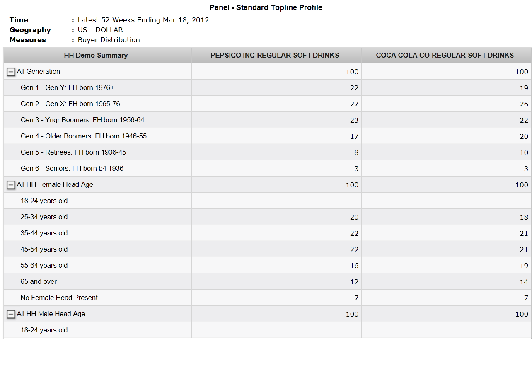Click Pepsico value for Gen 6 Seniors
532x392 pixels.
pos(356,169)
